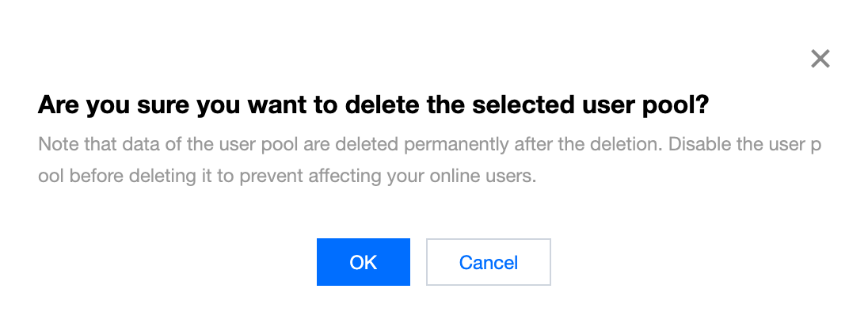The width and height of the screenshot is (868, 323).
Task: Choose Cancel in the confirmation dialog
Action: pos(488,262)
